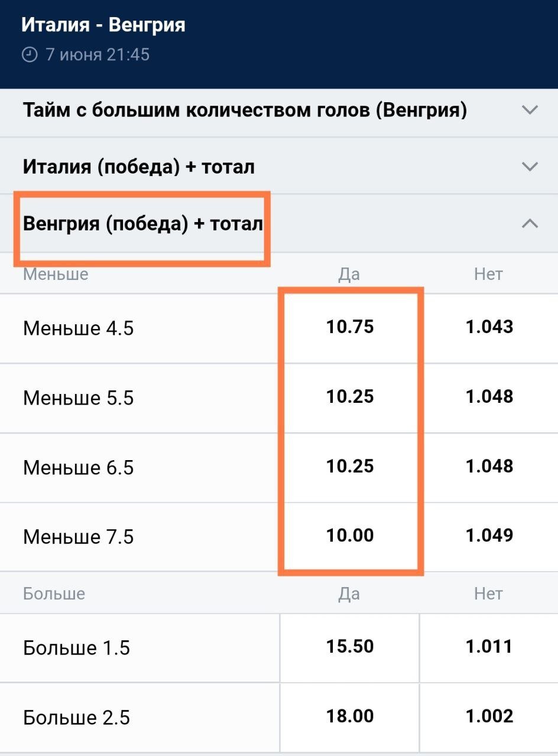Tap the Италия - Венгрия match title
This screenshot has width=558, height=756.
tap(103, 25)
